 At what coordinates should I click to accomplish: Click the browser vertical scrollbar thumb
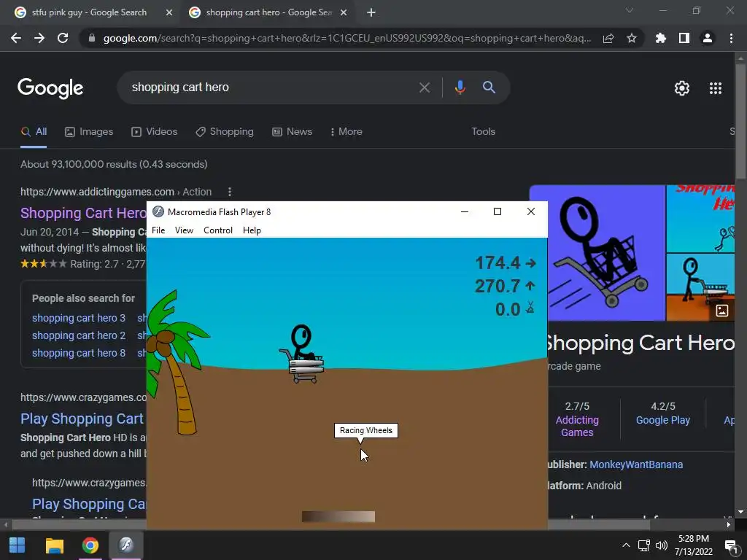coord(740,122)
